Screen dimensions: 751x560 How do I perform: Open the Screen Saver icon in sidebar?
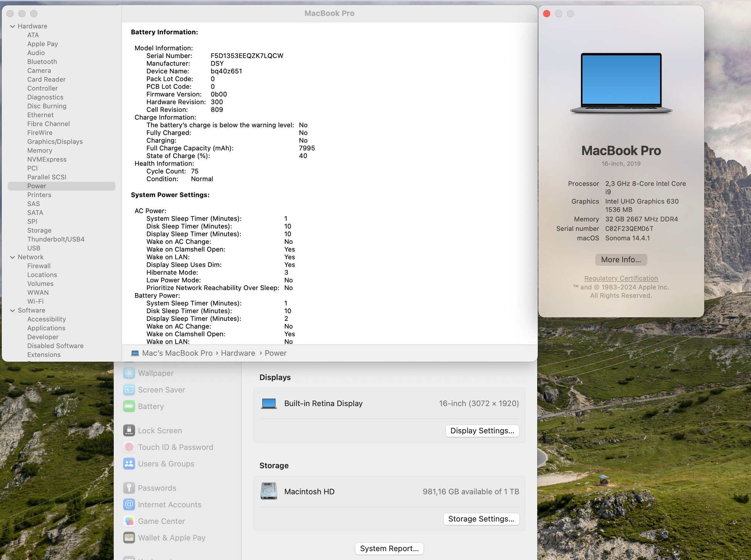129,390
